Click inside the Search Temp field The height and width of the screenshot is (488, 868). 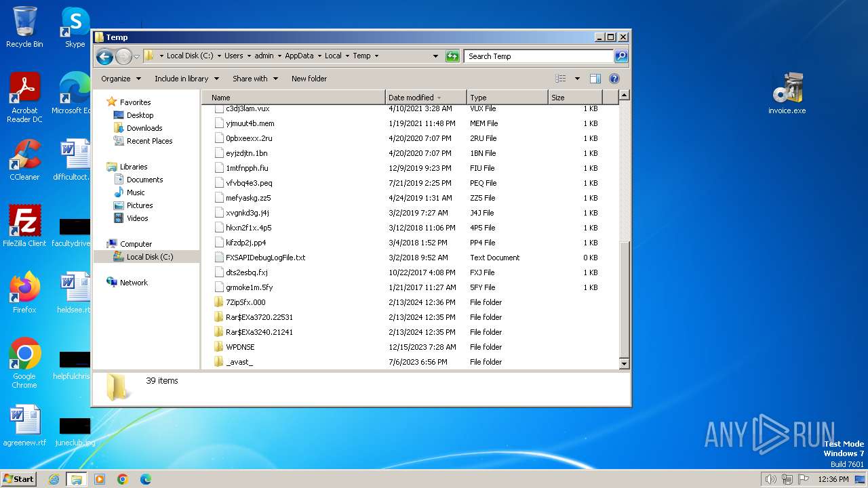539,56
